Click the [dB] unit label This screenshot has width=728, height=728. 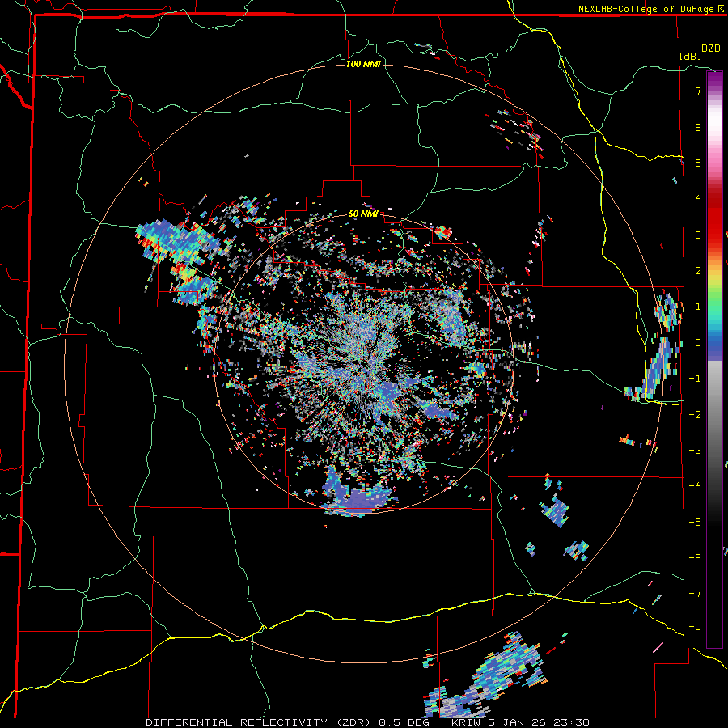690,56
